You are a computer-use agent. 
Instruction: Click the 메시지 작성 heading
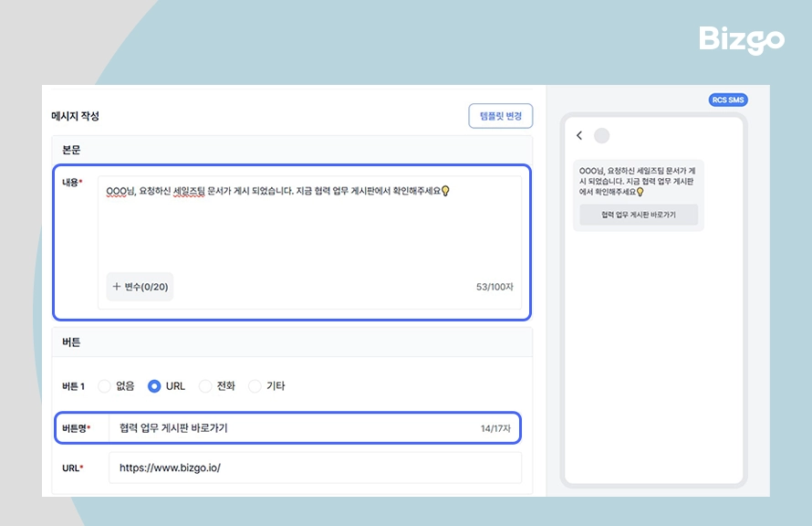(75, 116)
